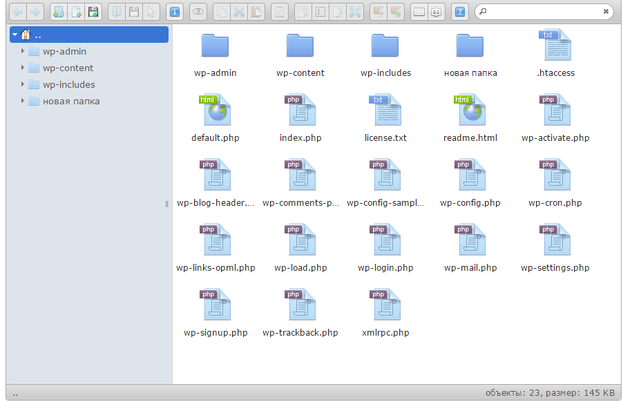Select the wp-comments-p... file

pyautogui.click(x=300, y=175)
